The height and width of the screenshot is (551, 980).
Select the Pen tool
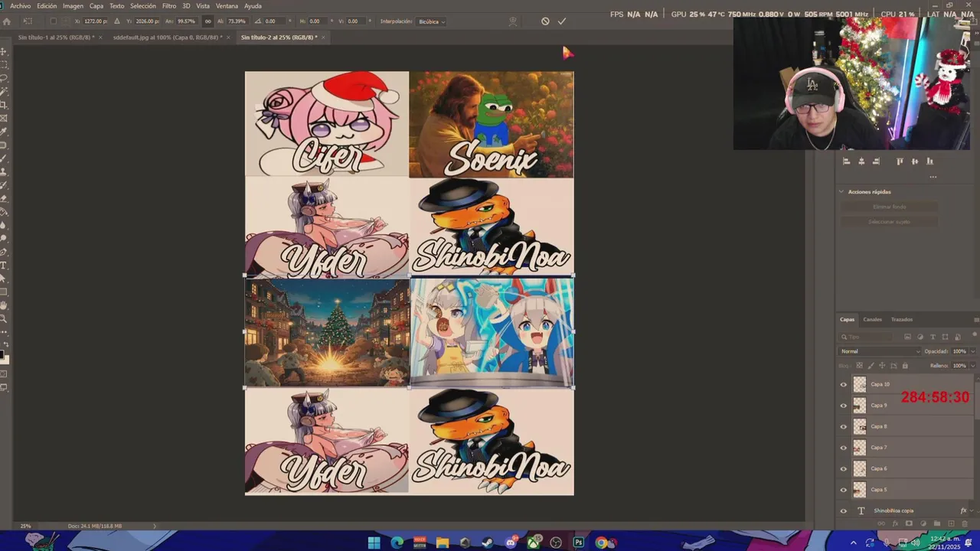click(5, 253)
